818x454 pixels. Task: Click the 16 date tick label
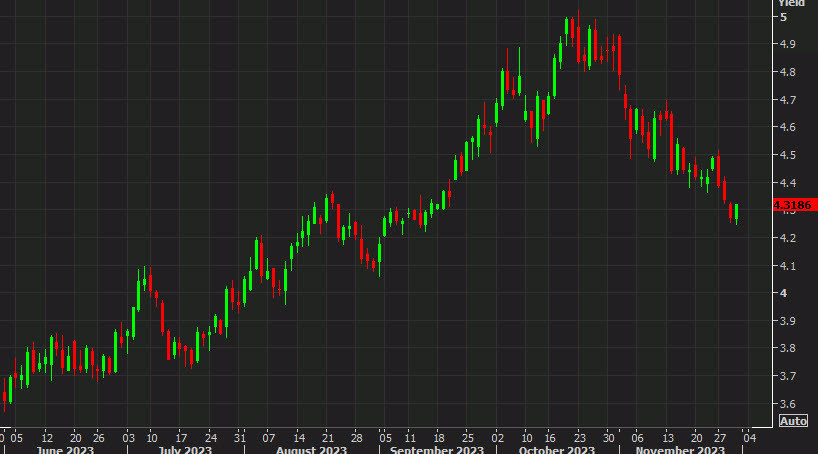[x=550, y=438]
